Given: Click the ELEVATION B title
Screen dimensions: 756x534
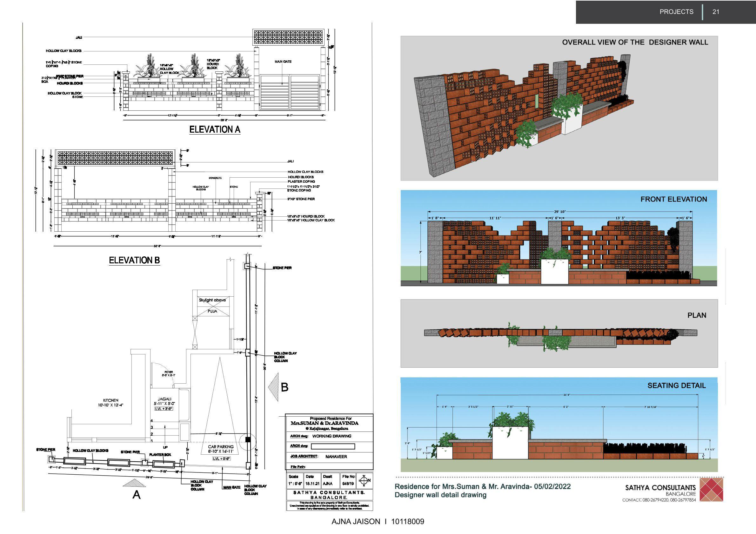Looking at the screenshot, I should click(134, 260).
